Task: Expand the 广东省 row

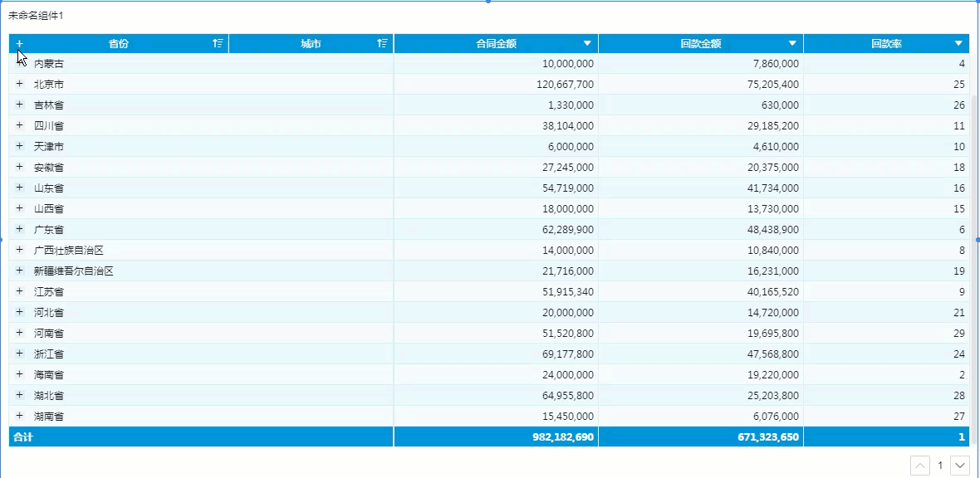Action: point(19,229)
